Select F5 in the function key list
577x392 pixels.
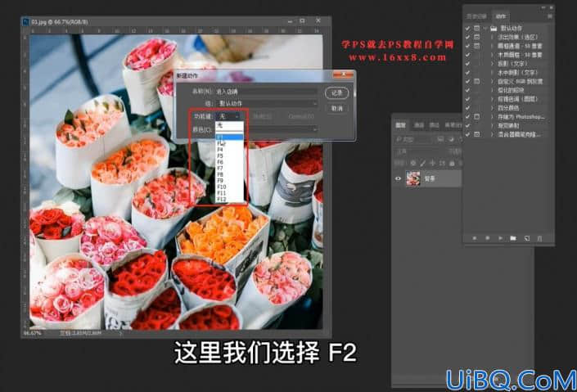click(229, 156)
